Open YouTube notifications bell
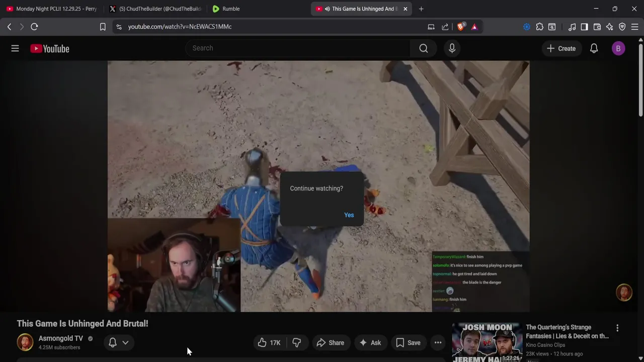The width and height of the screenshot is (644, 362). point(594,48)
